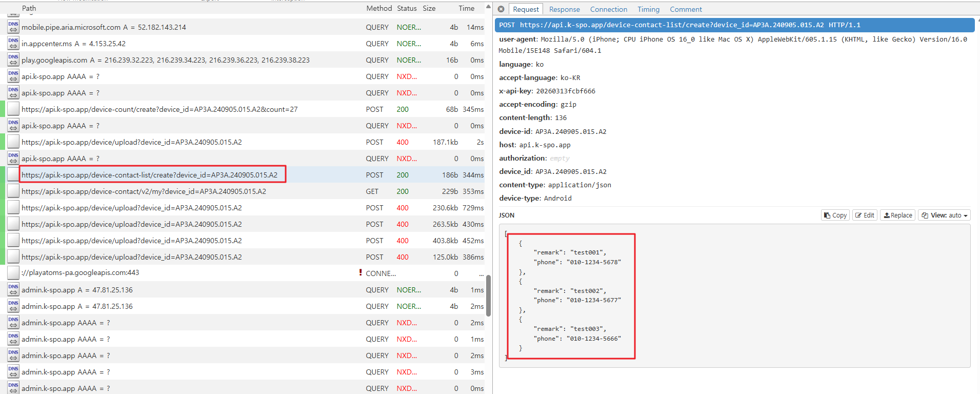Click the flow list vertical scrollbar thumb

[489, 295]
